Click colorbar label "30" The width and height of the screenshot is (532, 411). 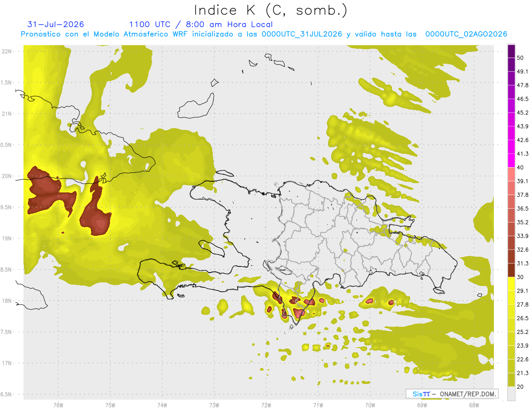(520, 277)
